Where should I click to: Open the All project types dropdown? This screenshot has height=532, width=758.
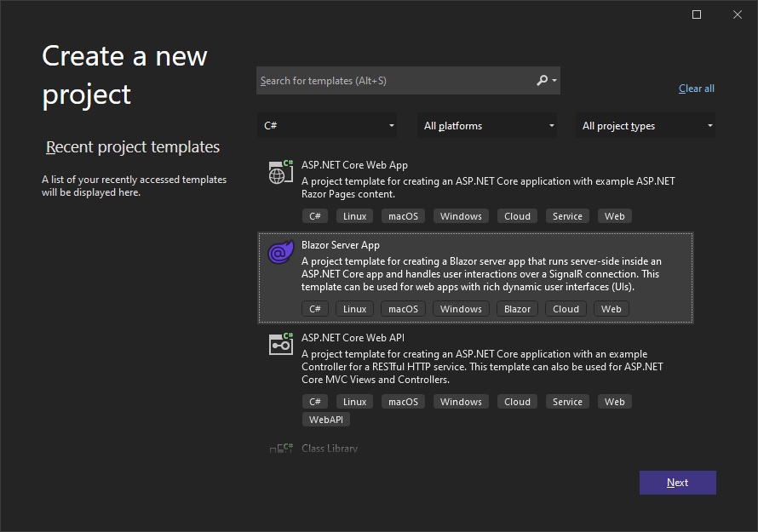pos(646,126)
